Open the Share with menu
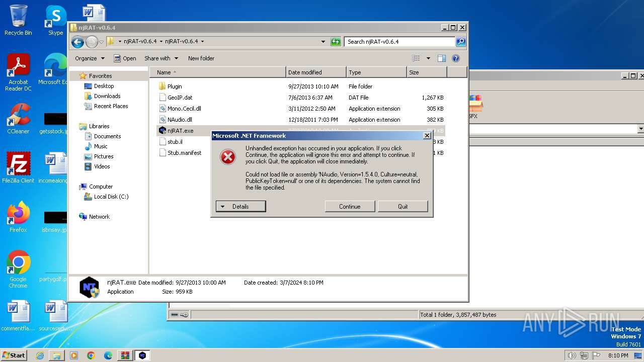Image resolution: width=644 pixels, height=362 pixels. coord(161,58)
